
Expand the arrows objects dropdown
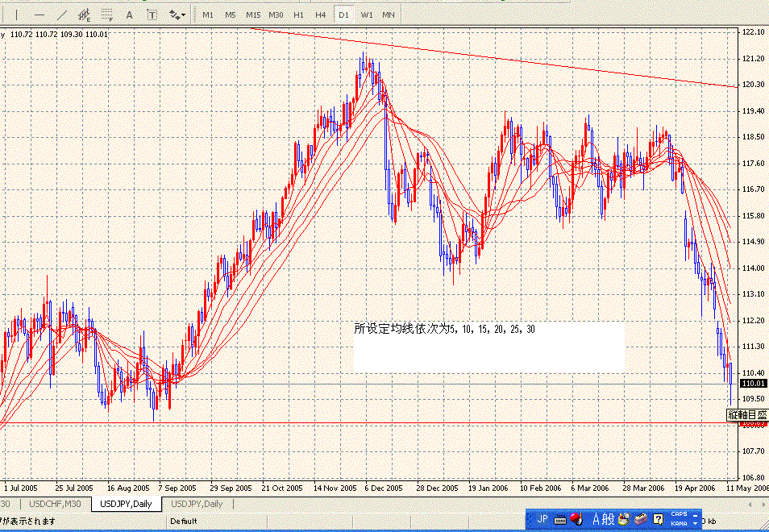(x=177, y=15)
